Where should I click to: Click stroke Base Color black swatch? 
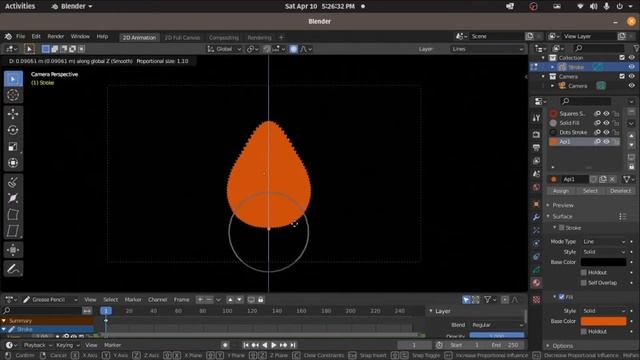coord(603,262)
